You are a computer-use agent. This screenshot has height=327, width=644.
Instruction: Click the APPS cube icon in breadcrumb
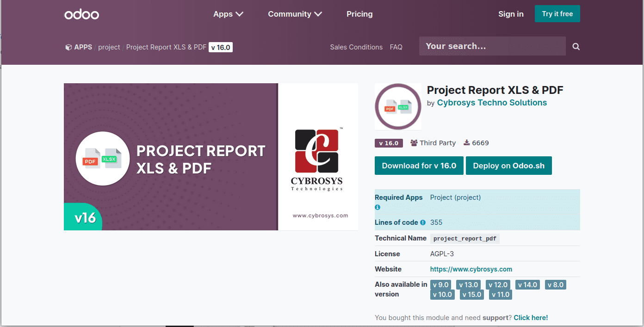click(68, 47)
